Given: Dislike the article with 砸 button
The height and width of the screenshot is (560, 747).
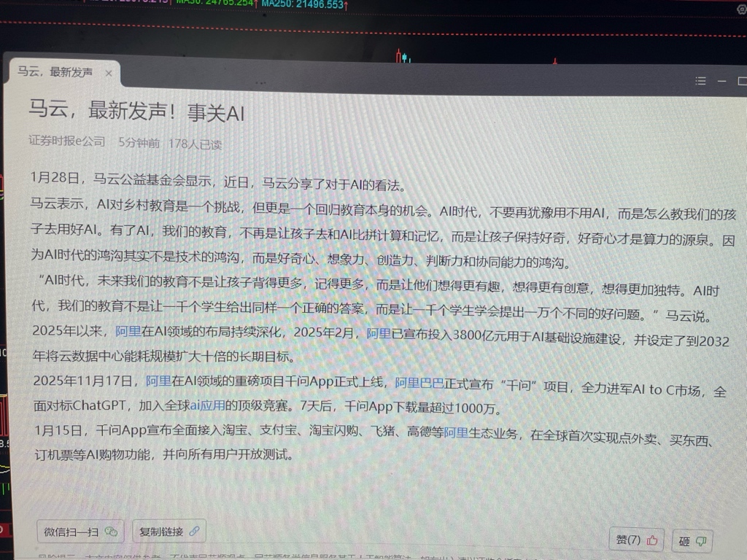Looking at the screenshot, I should [x=692, y=542].
